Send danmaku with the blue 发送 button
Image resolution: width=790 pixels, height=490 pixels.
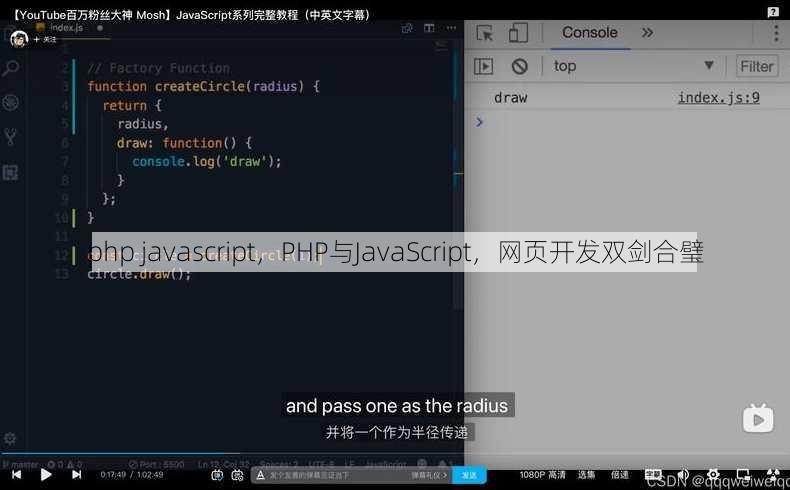click(469, 475)
